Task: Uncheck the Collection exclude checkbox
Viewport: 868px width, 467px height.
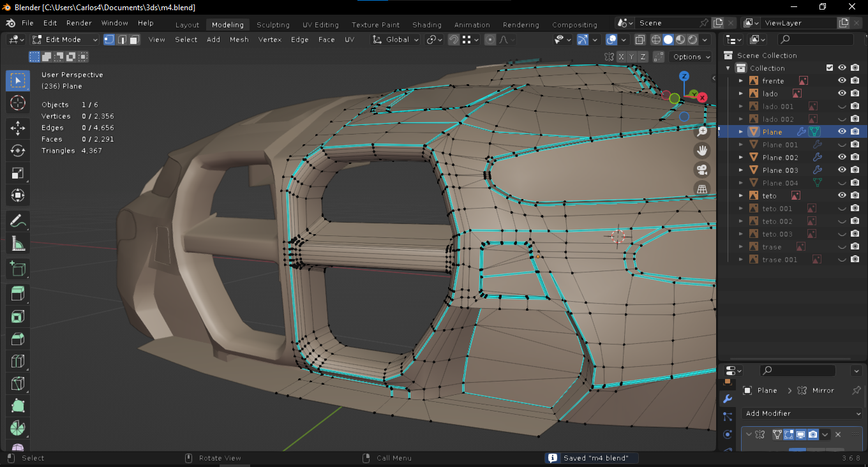Action: coord(830,68)
